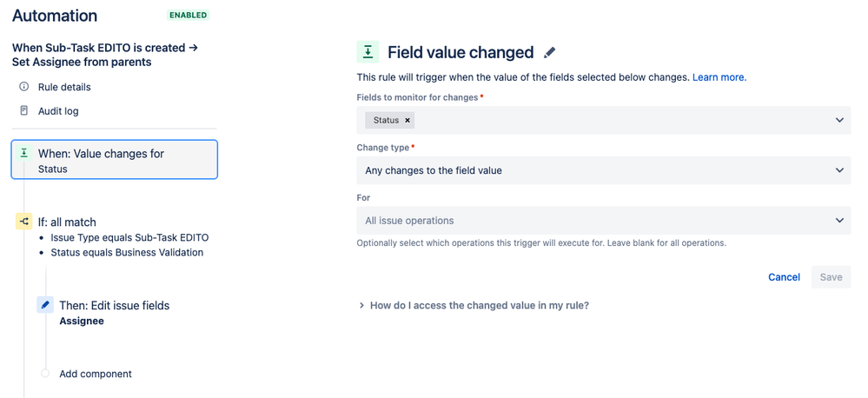Click the pencil icon next to Field value changed

(549, 53)
